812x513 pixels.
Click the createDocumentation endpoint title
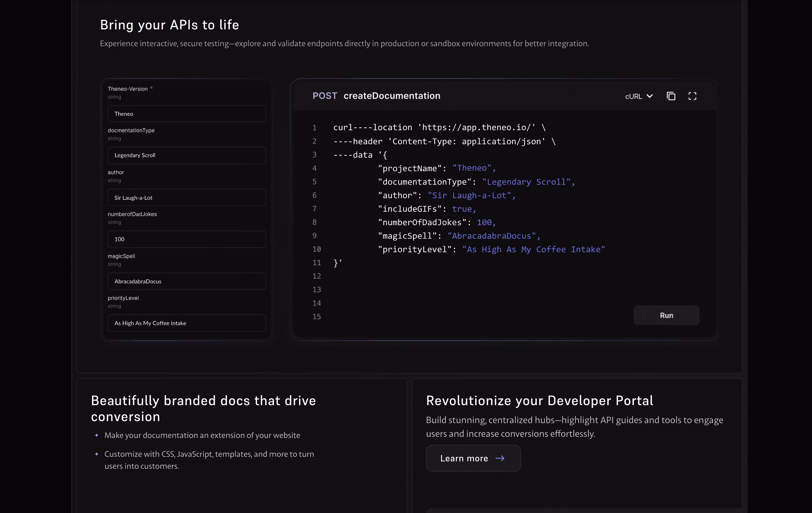click(392, 96)
